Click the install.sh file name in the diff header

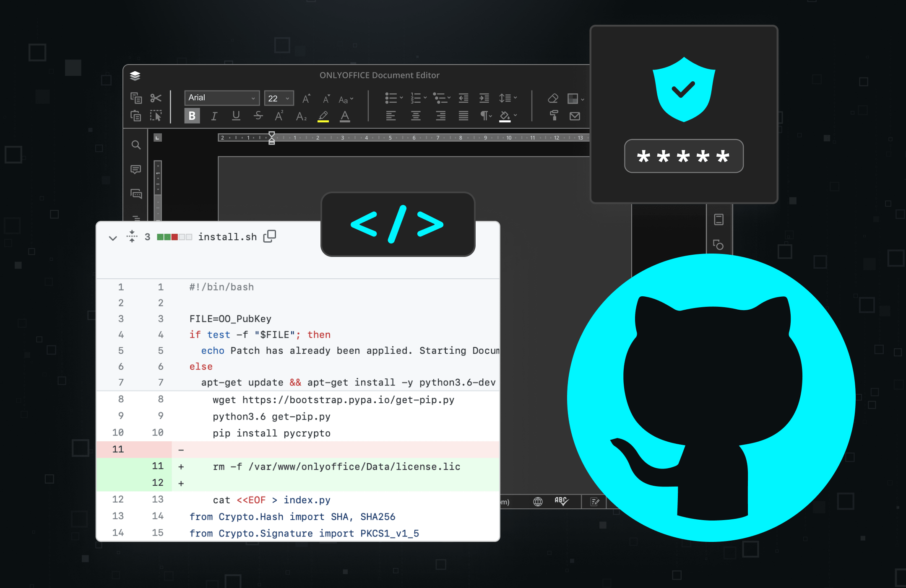tap(227, 237)
